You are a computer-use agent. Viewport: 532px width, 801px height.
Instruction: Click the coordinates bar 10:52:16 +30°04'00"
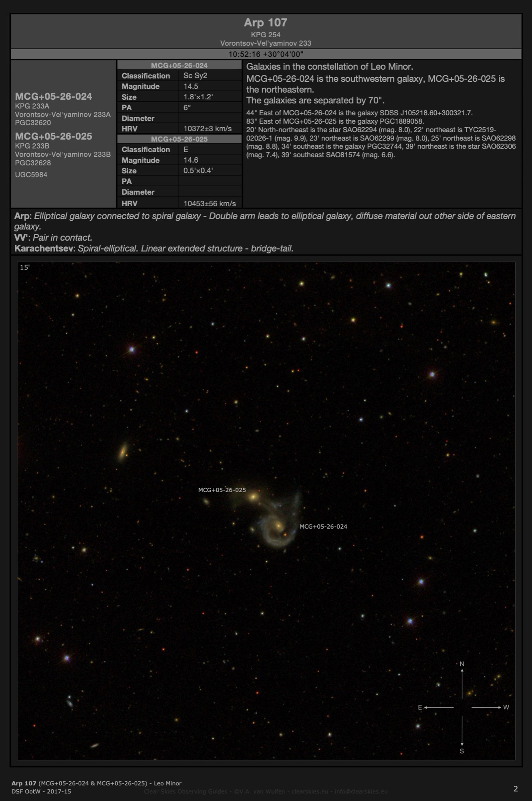(266, 54)
